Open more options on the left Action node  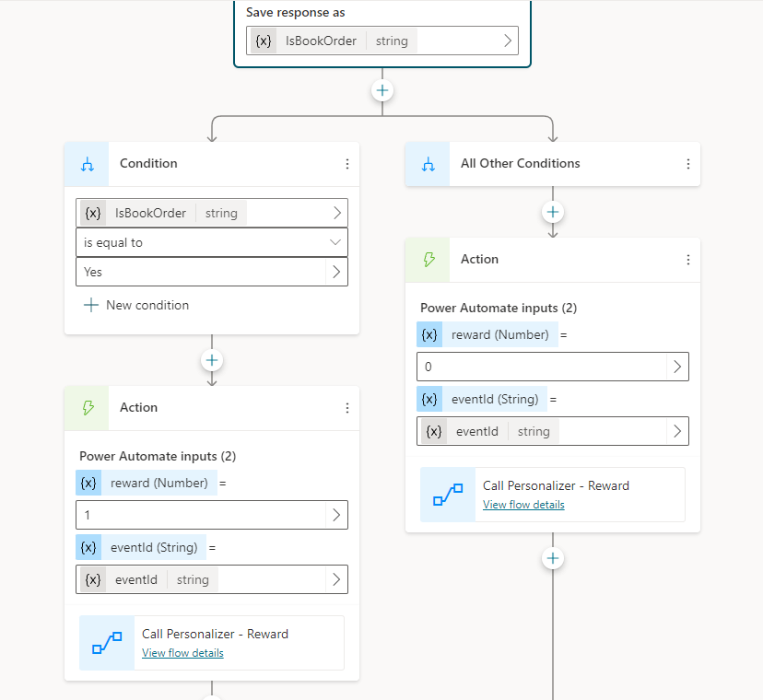[347, 408]
